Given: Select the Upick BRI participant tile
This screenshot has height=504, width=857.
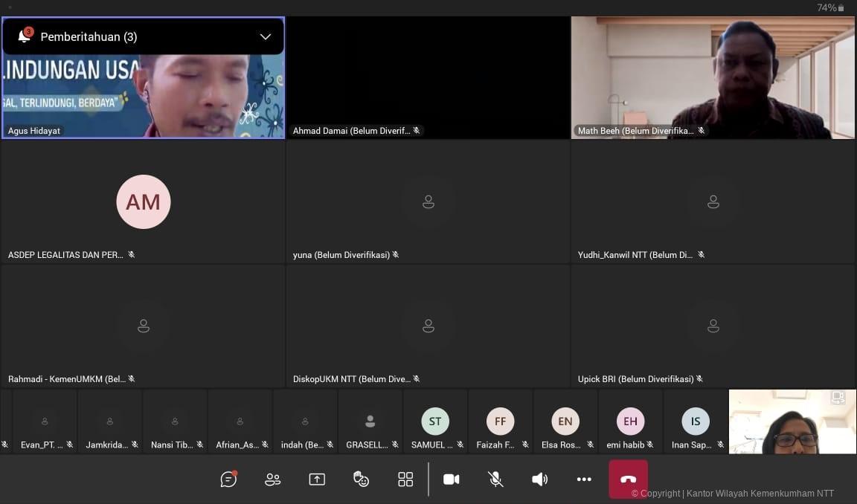Looking at the screenshot, I should [713, 326].
